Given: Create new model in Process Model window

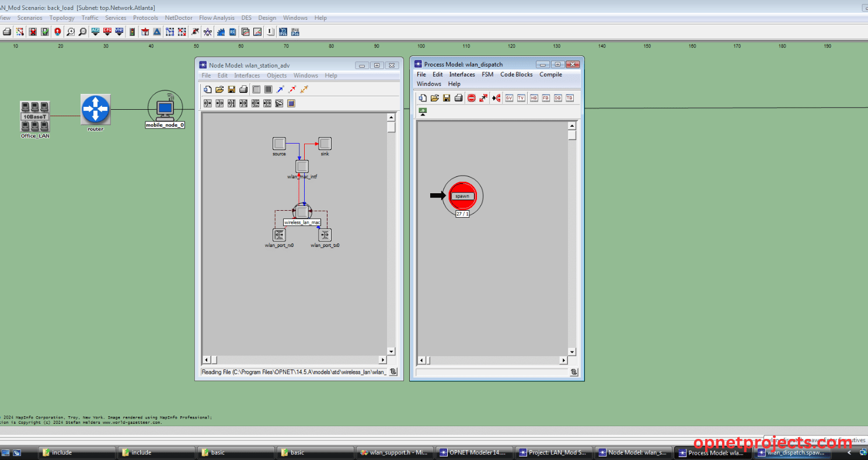Looking at the screenshot, I should [423, 98].
